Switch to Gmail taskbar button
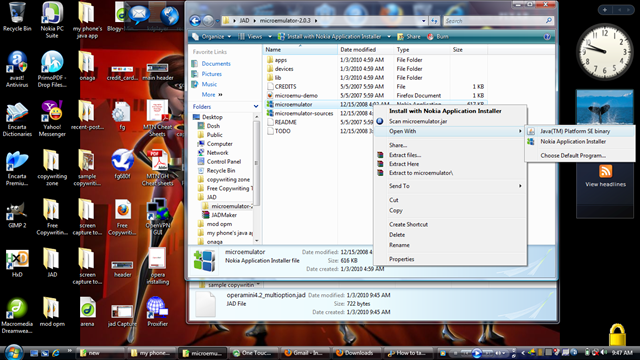640x360 pixels. tap(306, 353)
